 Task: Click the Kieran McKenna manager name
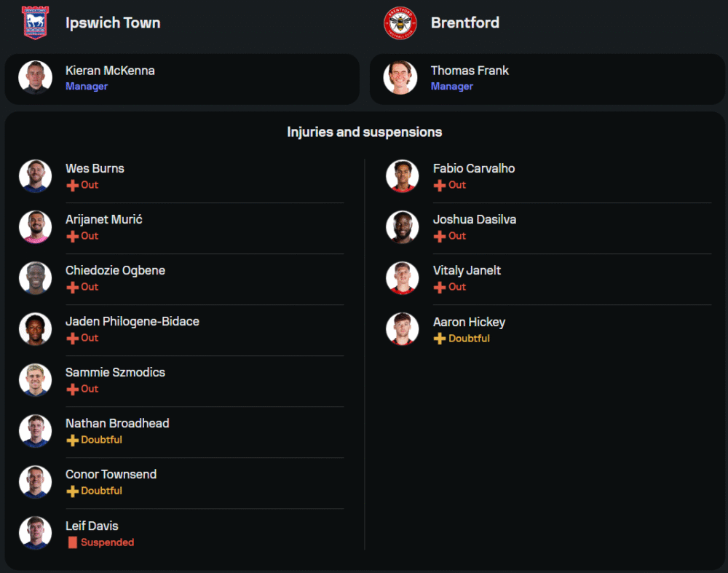(110, 71)
